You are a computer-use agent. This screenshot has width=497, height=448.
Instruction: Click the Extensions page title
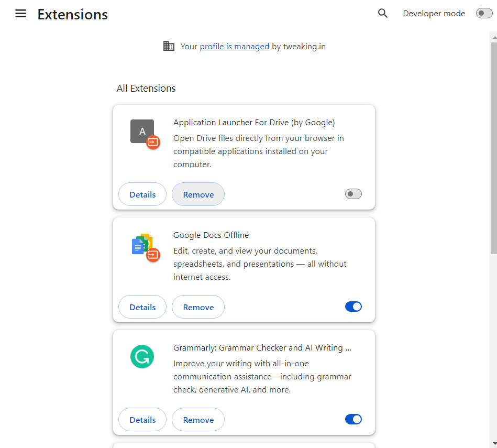tap(73, 14)
